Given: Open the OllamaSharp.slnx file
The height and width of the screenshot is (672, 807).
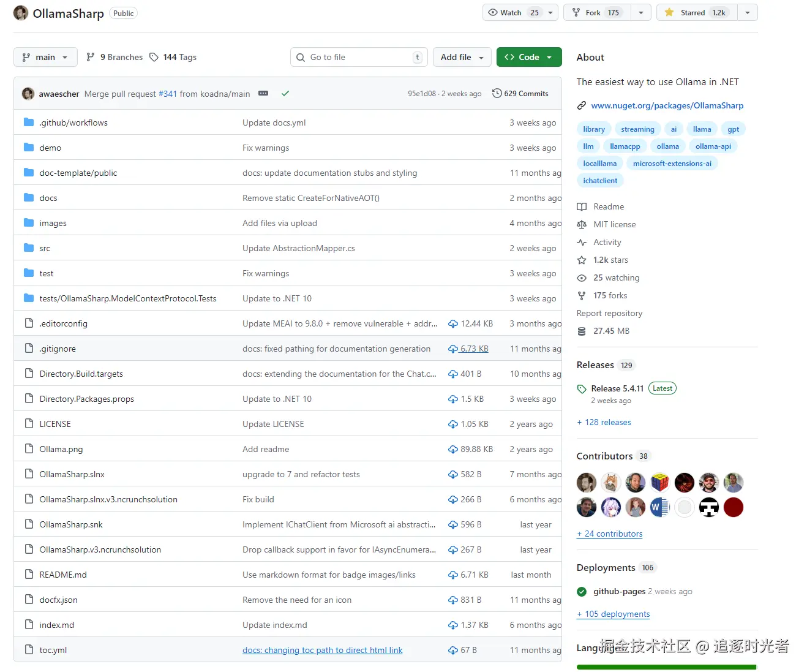Looking at the screenshot, I should click(72, 475).
